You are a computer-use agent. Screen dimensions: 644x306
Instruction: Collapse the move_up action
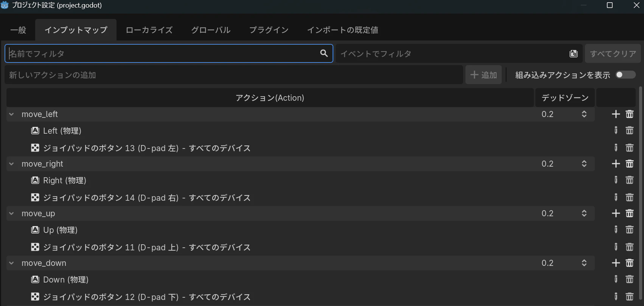(12, 213)
